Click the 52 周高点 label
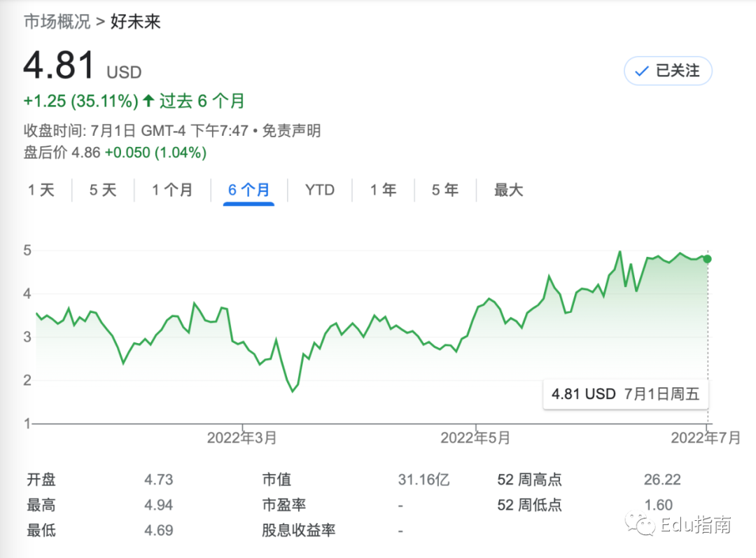The height and width of the screenshot is (558, 756). pos(529,480)
